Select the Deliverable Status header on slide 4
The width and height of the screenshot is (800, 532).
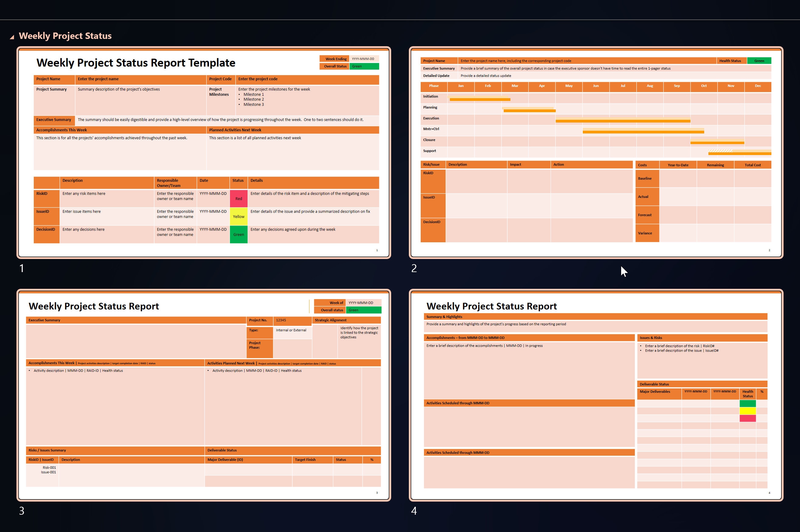[655, 384]
